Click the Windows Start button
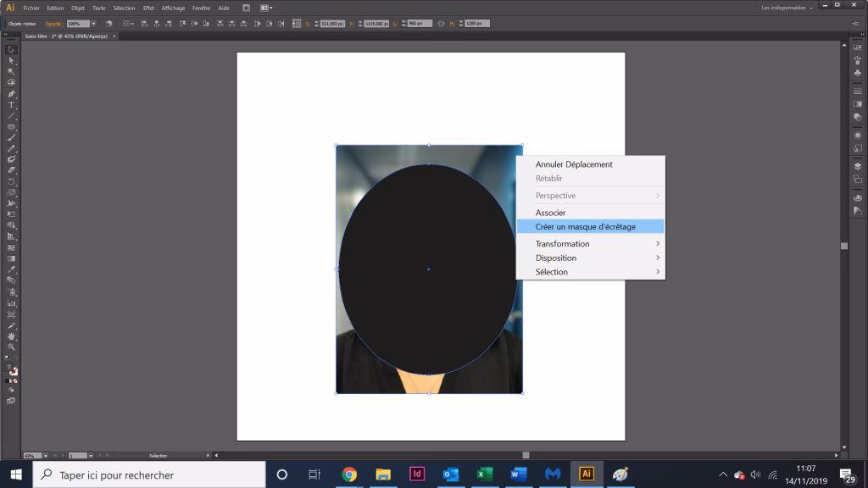Viewport: 868px width, 488px height. tap(17, 474)
